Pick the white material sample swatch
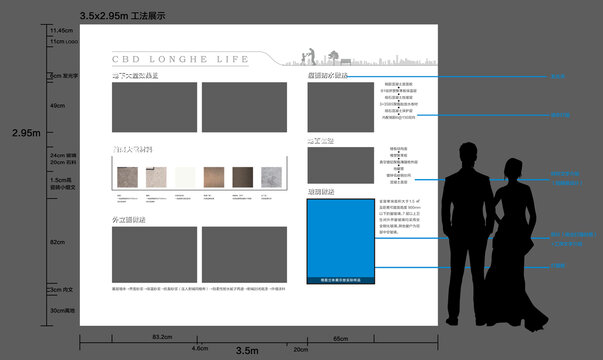 coord(185,177)
